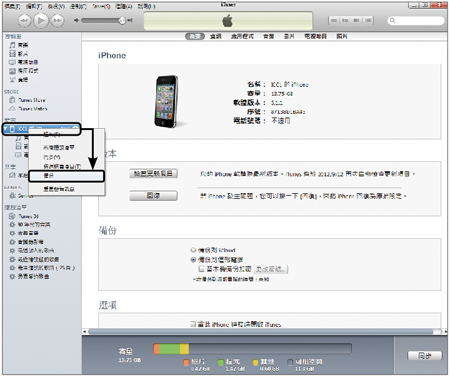Click the greyed change password button

pos(271,269)
